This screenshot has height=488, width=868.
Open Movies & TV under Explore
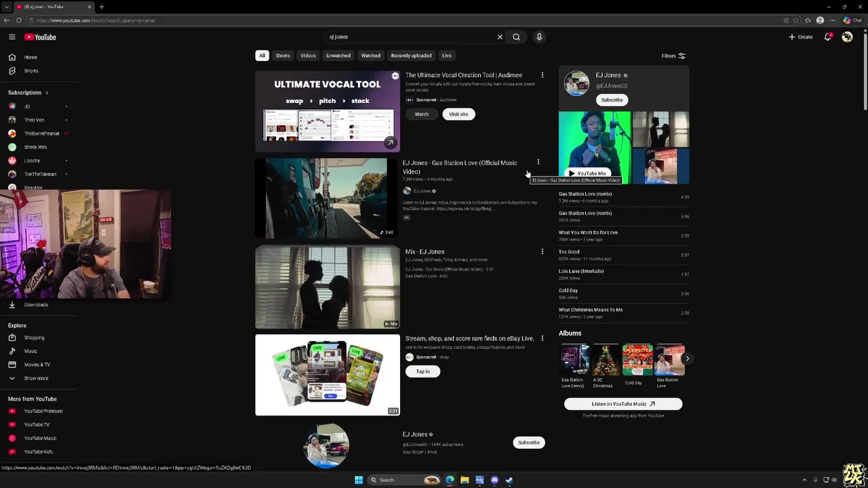[38, 365]
